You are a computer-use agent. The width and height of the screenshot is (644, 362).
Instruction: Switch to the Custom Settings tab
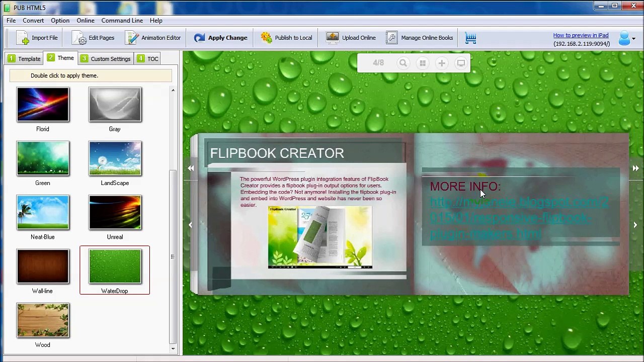[x=106, y=58]
